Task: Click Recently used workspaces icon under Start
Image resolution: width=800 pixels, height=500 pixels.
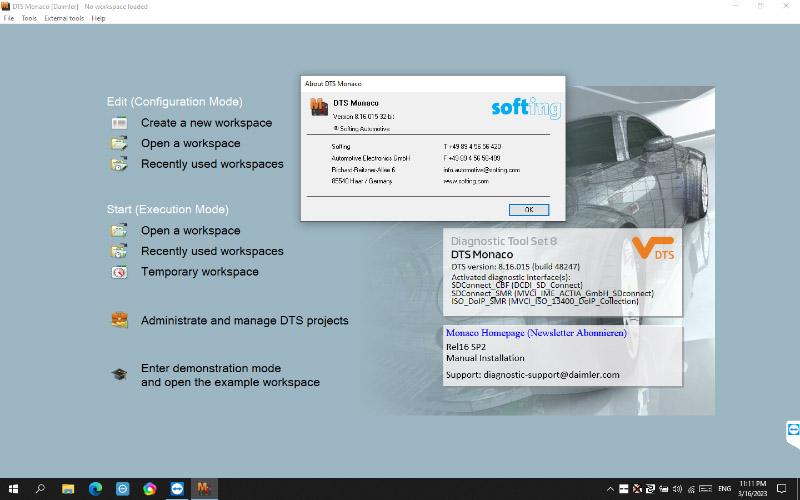Action: [119, 251]
